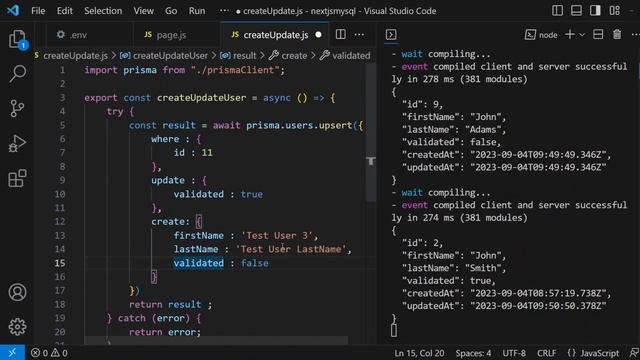Open the Edit menu

pos(64,11)
